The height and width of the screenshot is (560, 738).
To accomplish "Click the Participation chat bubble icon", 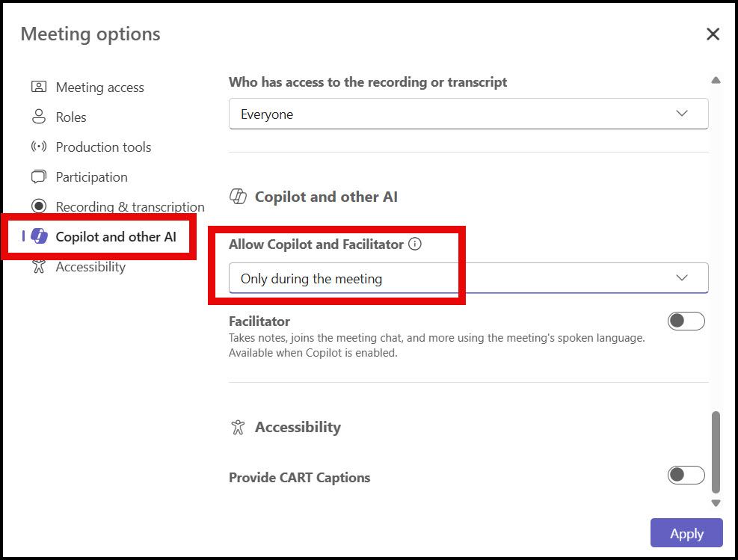I will coord(39,176).
